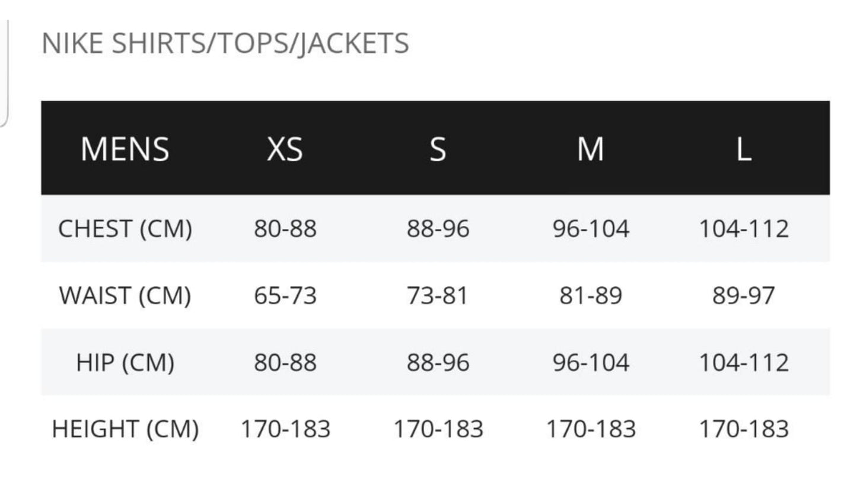Screen dimensions: 857x504
Task: Select the HIP (CM) row label
Action: (x=125, y=362)
